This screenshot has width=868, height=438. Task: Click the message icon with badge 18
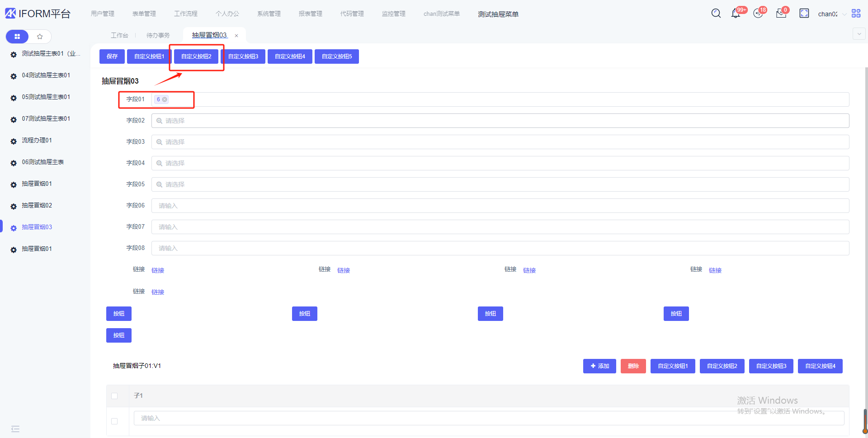758,14
